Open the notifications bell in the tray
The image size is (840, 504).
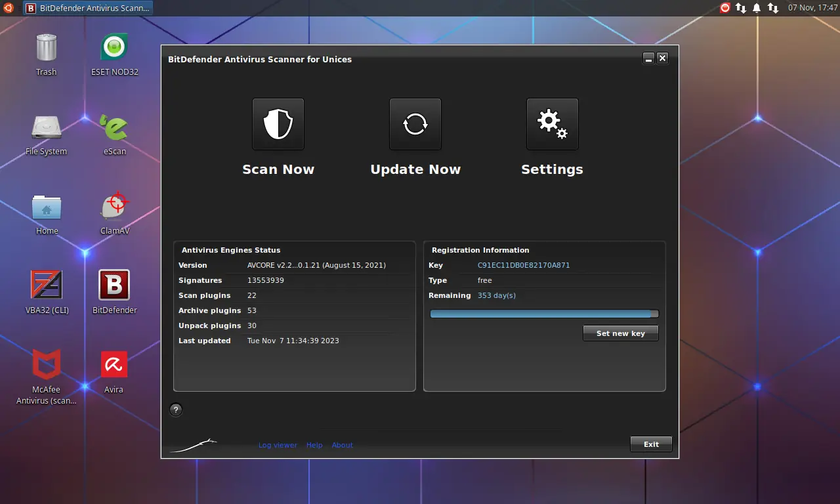click(x=757, y=8)
